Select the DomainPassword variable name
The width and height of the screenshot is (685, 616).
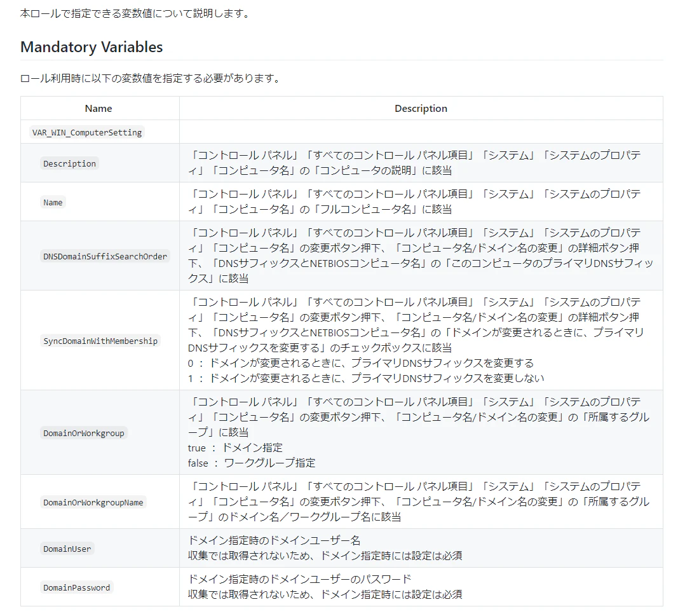(x=76, y=587)
